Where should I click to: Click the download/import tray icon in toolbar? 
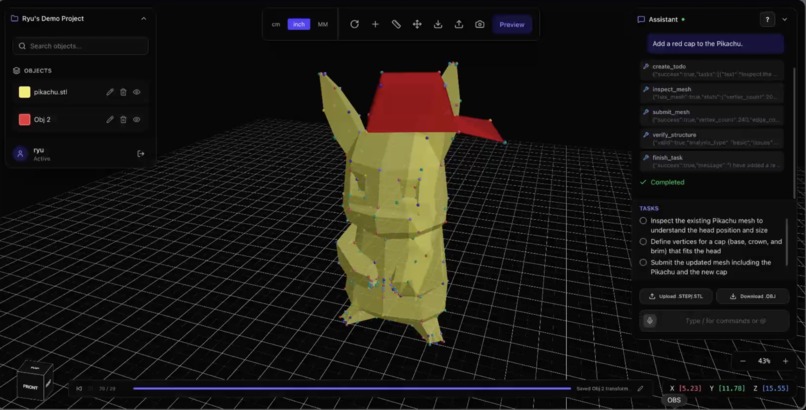(x=438, y=24)
